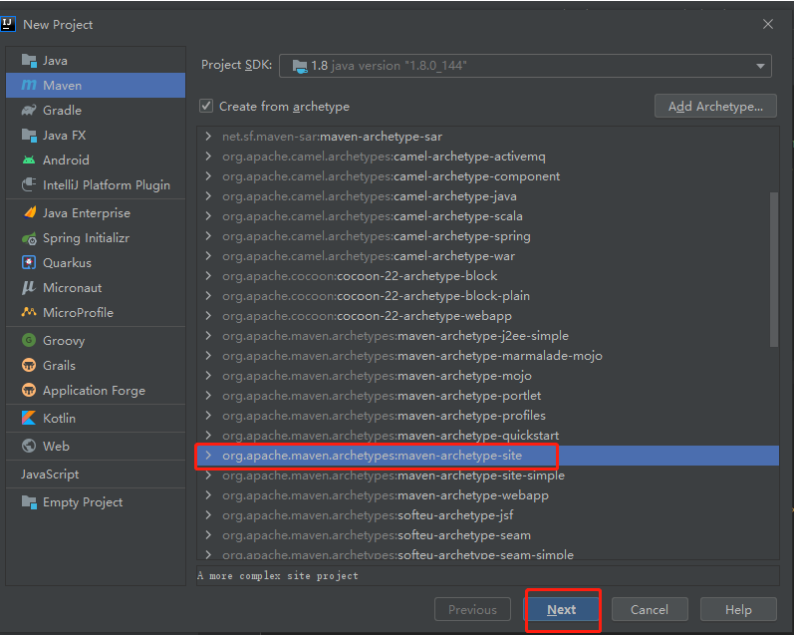Select softeu-archetype-seam row
The width and height of the screenshot is (794, 636).
(488, 535)
